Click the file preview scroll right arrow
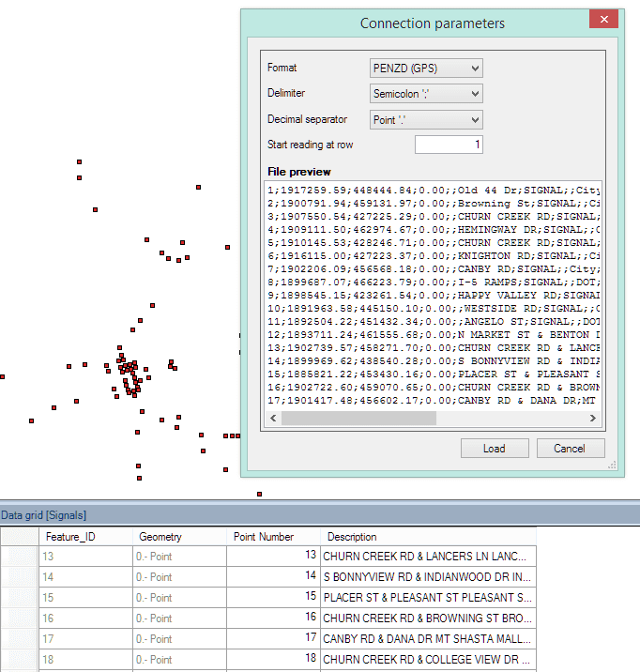This screenshot has width=640, height=672. click(592, 418)
